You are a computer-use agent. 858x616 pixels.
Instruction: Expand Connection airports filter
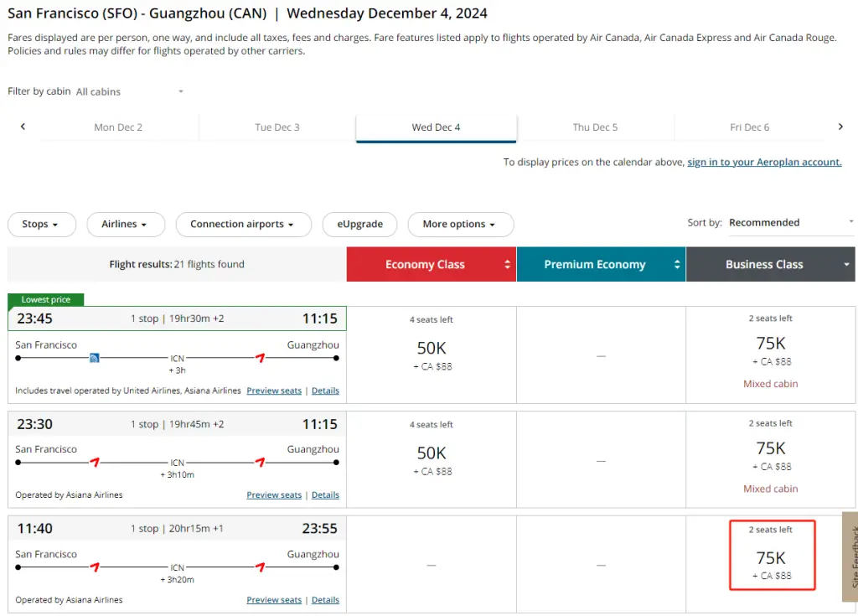(x=242, y=225)
